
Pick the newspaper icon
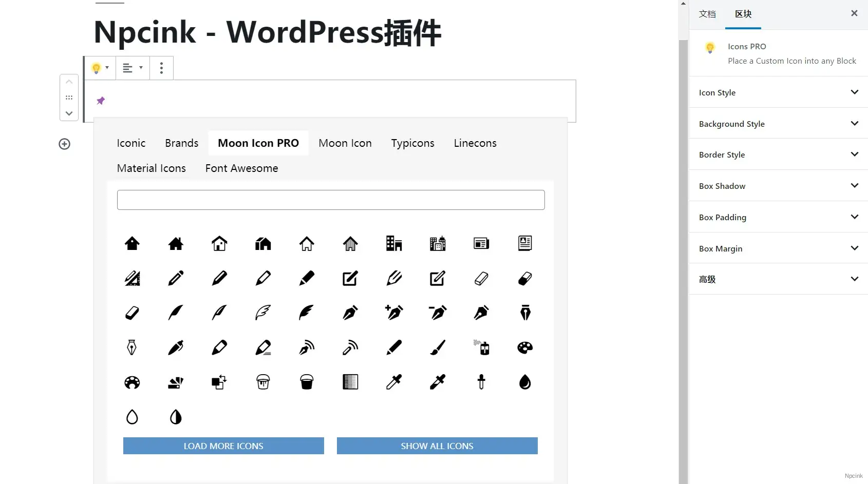[481, 243]
